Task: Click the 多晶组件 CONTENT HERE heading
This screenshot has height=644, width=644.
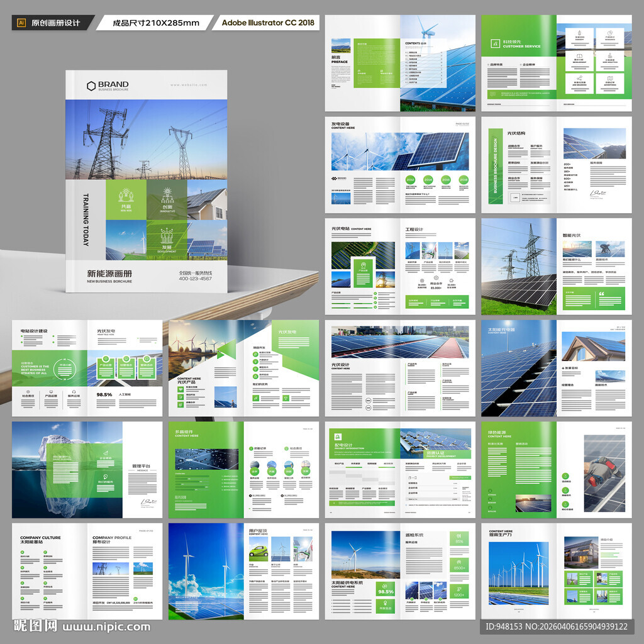Action: click(186, 433)
